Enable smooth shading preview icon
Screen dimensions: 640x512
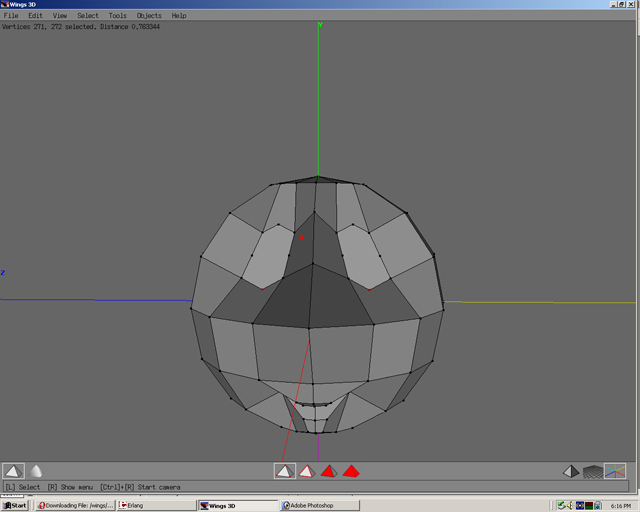[36, 471]
